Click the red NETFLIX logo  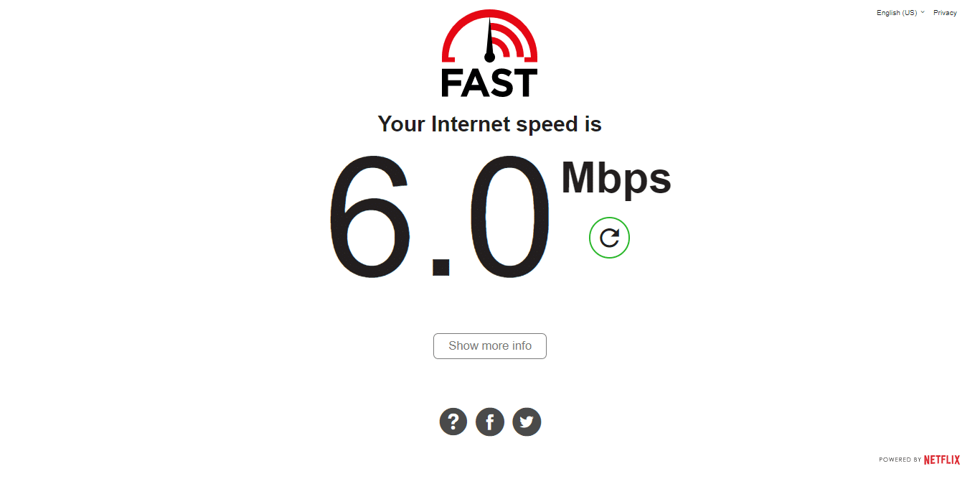click(x=942, y=460)
